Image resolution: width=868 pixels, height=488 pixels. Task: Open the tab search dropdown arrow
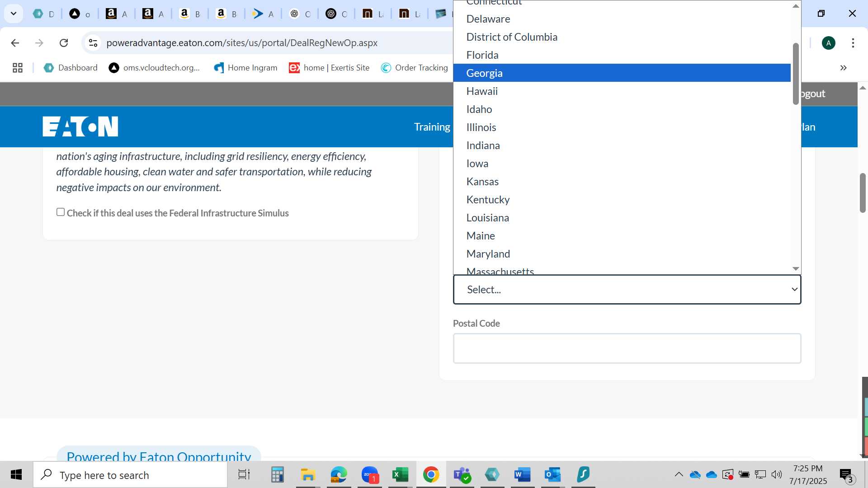14,14
